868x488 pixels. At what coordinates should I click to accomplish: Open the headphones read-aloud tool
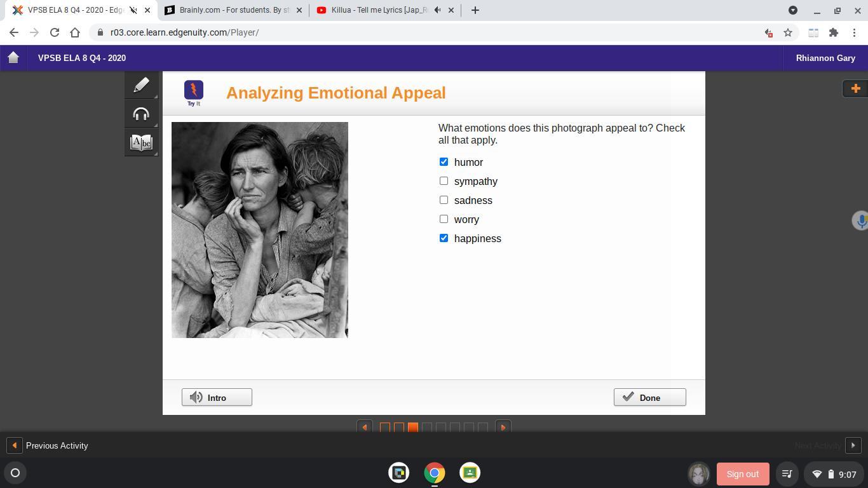pos(141,114)
